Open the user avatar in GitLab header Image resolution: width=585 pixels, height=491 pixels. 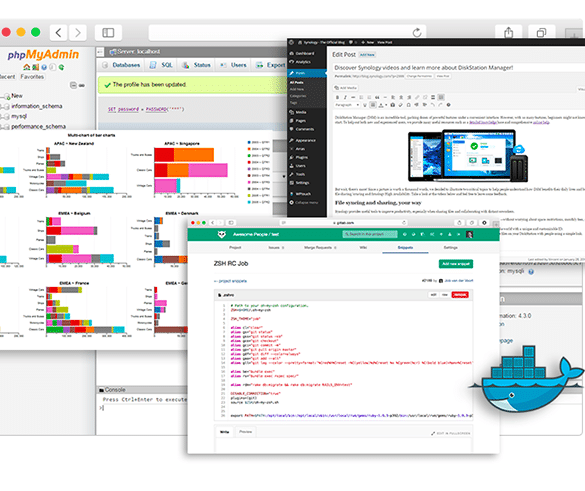(469, 234)
